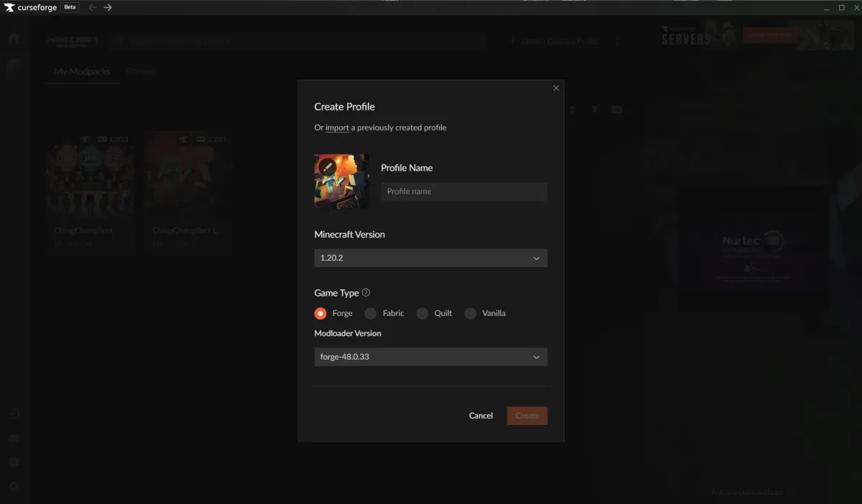862x504 pixels.
Task: Click the Nurtec advertisement panel
Action: 756,248
